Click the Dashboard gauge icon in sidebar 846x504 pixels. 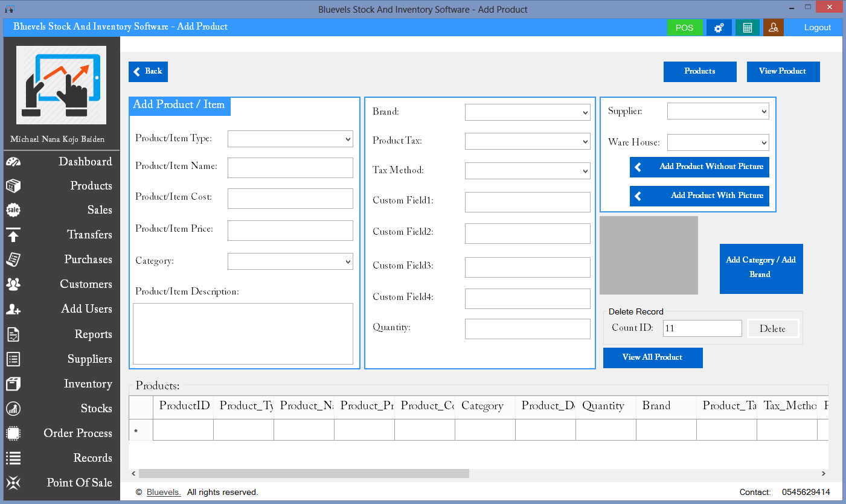pos(13,162)
